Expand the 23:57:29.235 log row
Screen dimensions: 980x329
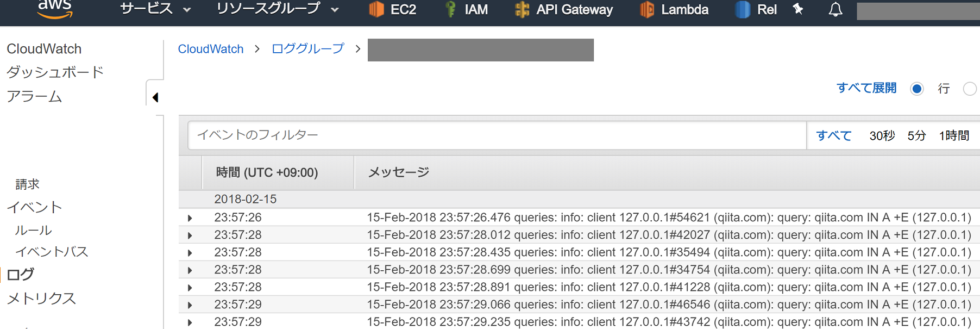(190, 322)
